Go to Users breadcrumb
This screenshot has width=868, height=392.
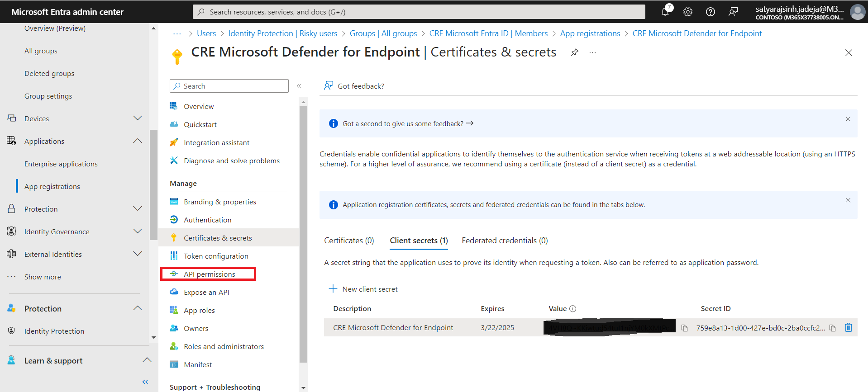pyautogui.click(x=206, y=33)
